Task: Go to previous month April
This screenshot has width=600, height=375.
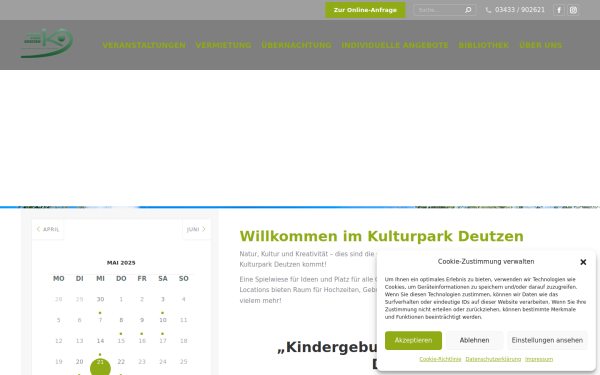Action: [x=48, y=229]
